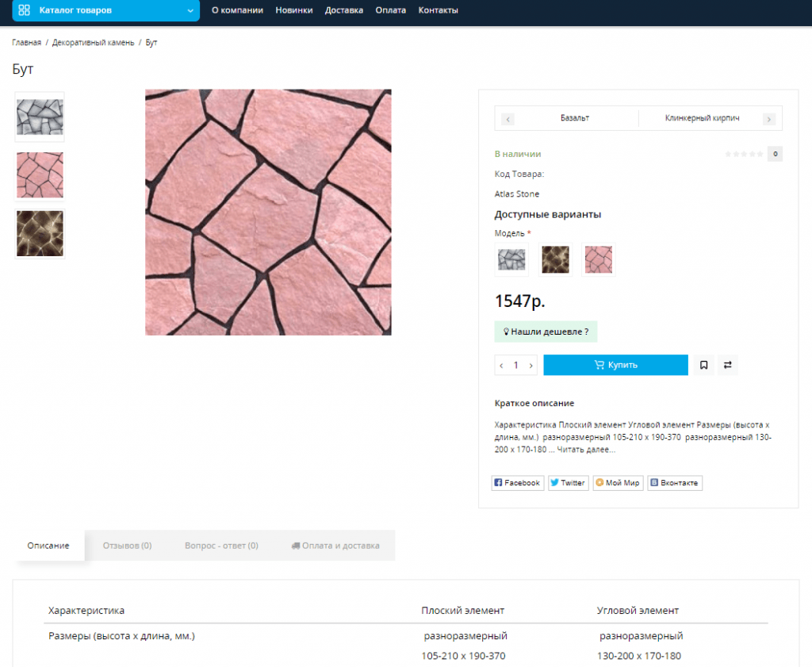Select the pink stone model option

tap(599, 259)
